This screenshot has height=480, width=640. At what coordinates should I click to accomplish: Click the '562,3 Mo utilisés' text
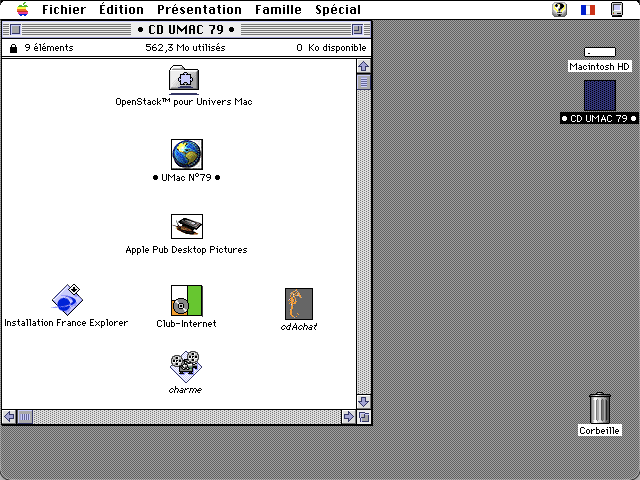coord(185,48)
